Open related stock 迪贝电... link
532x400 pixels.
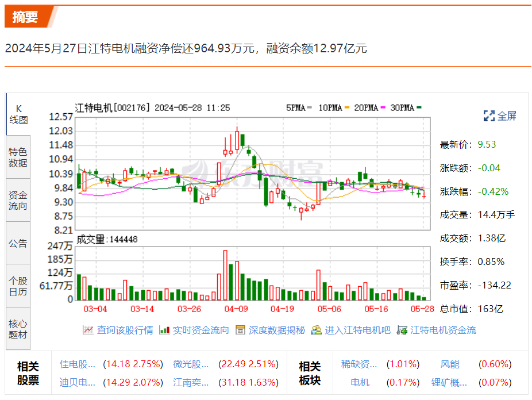[78, 382]
